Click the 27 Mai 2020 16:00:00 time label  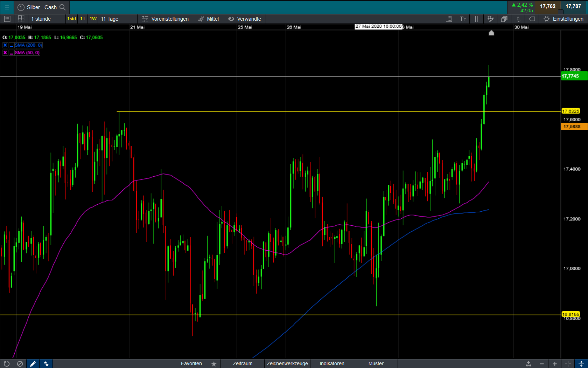378,27
